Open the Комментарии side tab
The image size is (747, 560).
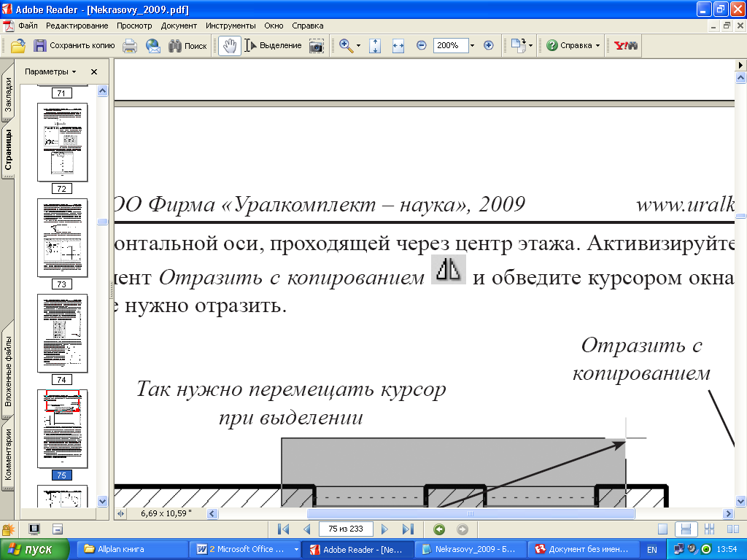click(x=8, y=455)
